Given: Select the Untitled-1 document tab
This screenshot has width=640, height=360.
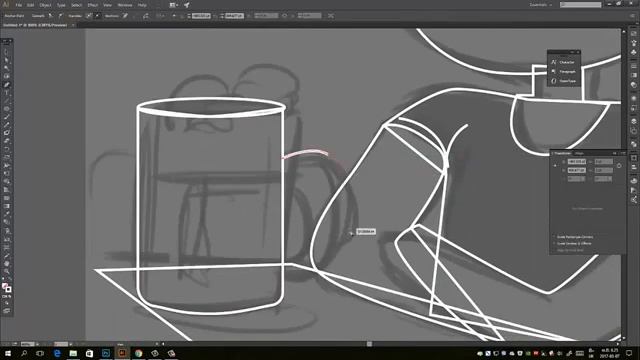Looking at the screenshot, I should [35, 25].
